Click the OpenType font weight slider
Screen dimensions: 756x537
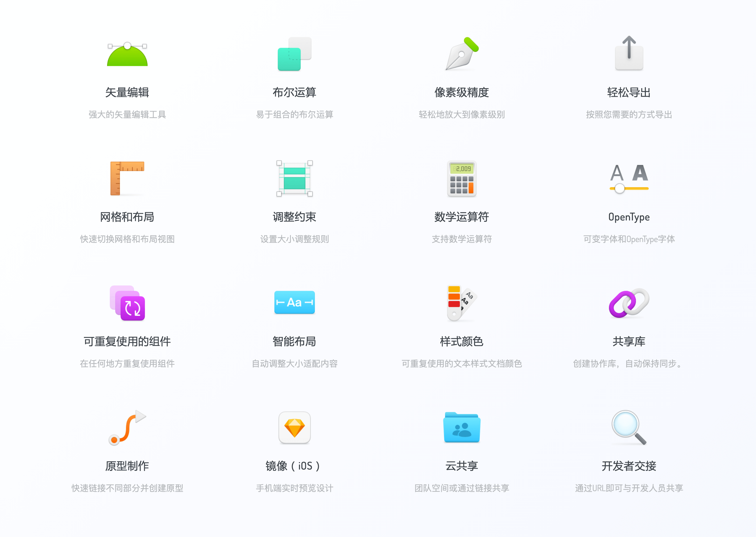click(629, 188)
